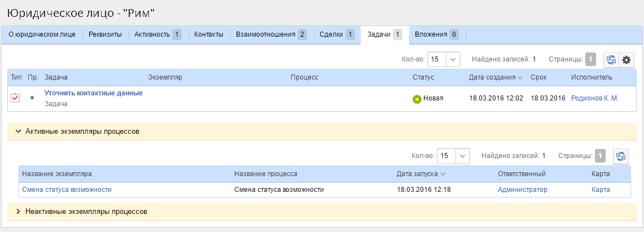Open executor 'Родионов К. М.' link
Viewport: 644px width, 232px height.
click(x=595, y=98)
